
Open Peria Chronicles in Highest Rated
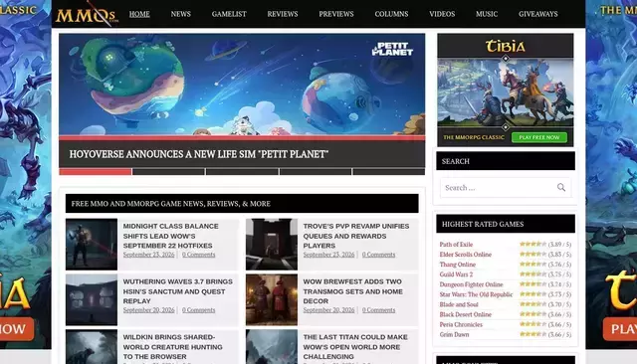pyautogui.click(x=461, y=324)
